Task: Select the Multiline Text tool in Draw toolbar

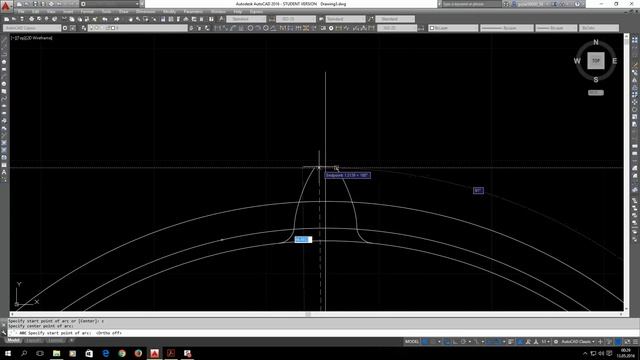Action: pyautogui.click(x=4, y=172)
